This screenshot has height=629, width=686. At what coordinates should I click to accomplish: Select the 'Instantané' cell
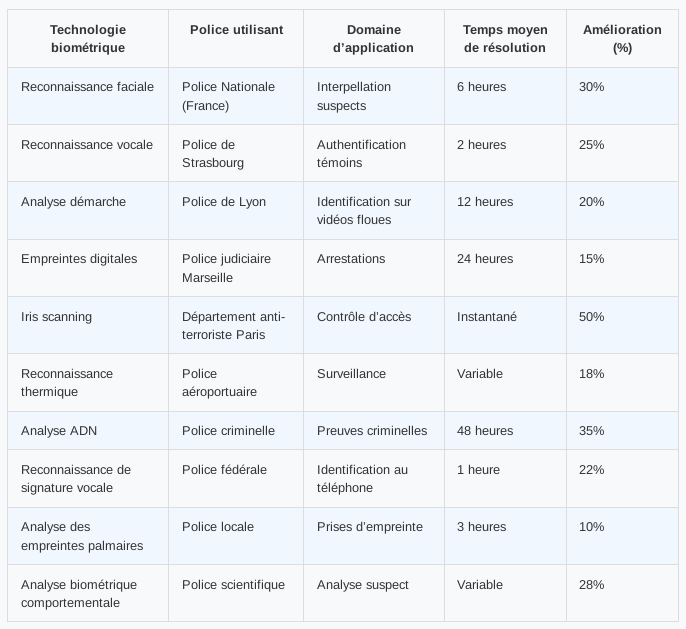coord(487,317)
